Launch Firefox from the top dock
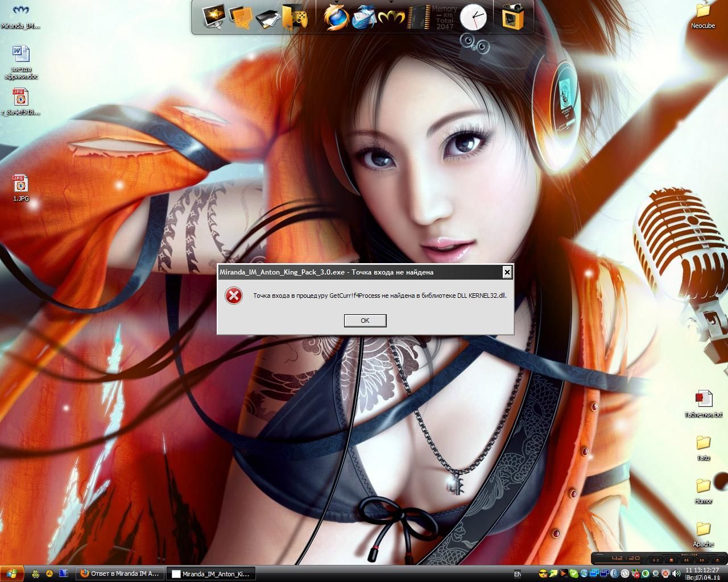 coord(337,17)
